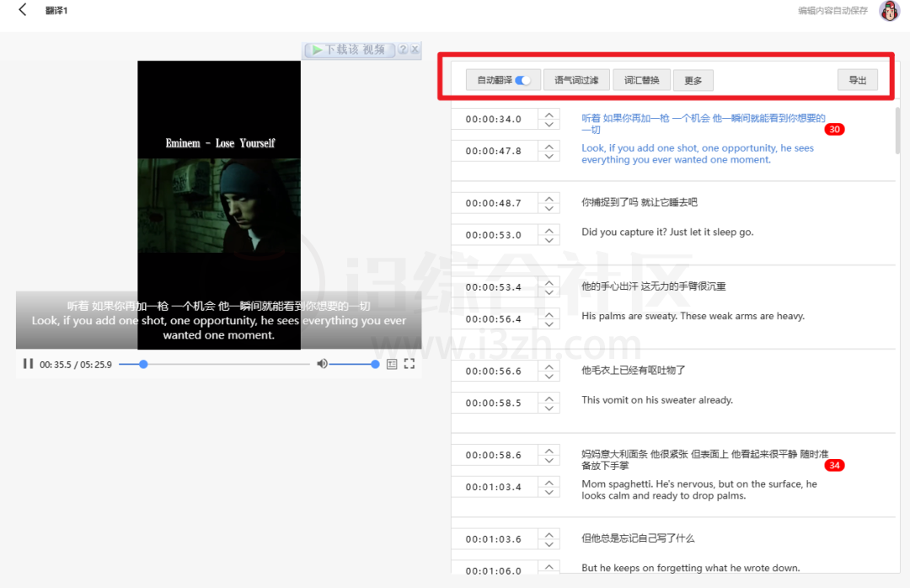Screen dimensions: 910x588
Task: Click the download-this-video play icon
Action: click(316, 50)
